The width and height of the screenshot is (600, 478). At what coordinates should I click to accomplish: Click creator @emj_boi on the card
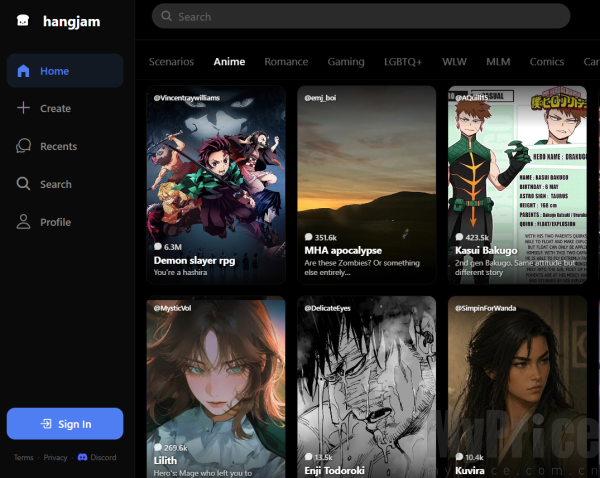[x=320, y=98]
